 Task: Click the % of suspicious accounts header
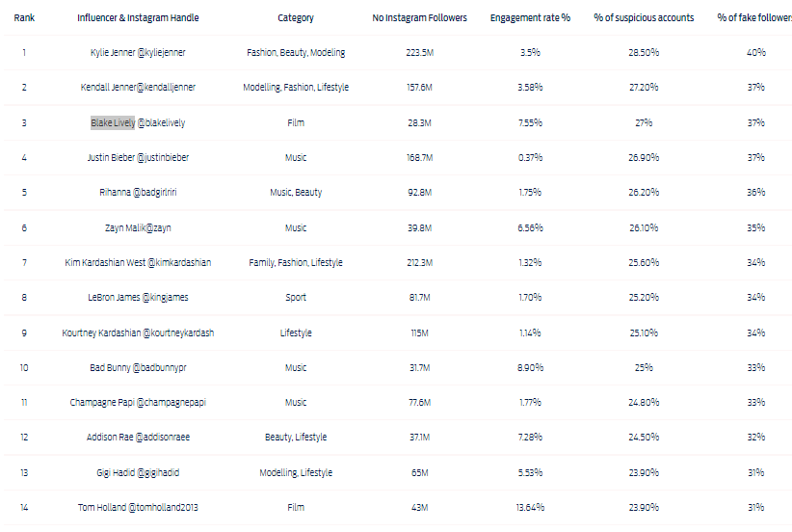[x=644, y=18]
